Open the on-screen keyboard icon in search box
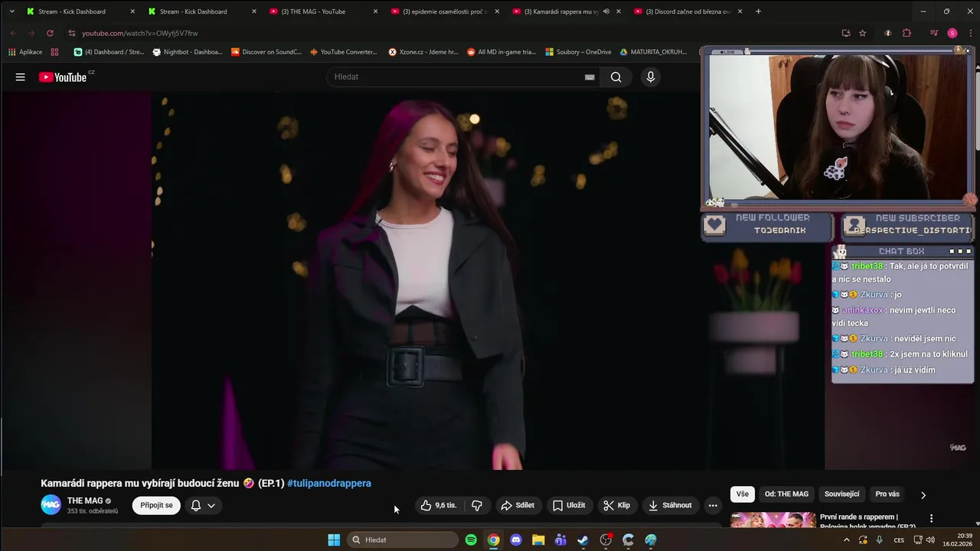 pos(590,77)
